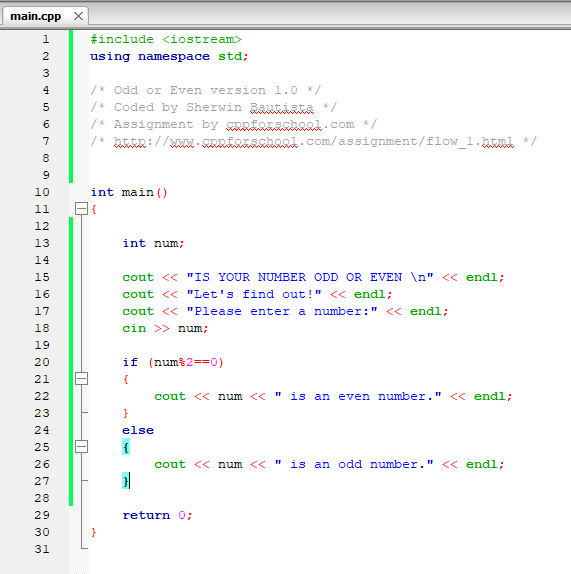Click comment 'Coded by Sherwin Bautista'
This screenshot has height=574, width=571.
(x=213, y=107)
